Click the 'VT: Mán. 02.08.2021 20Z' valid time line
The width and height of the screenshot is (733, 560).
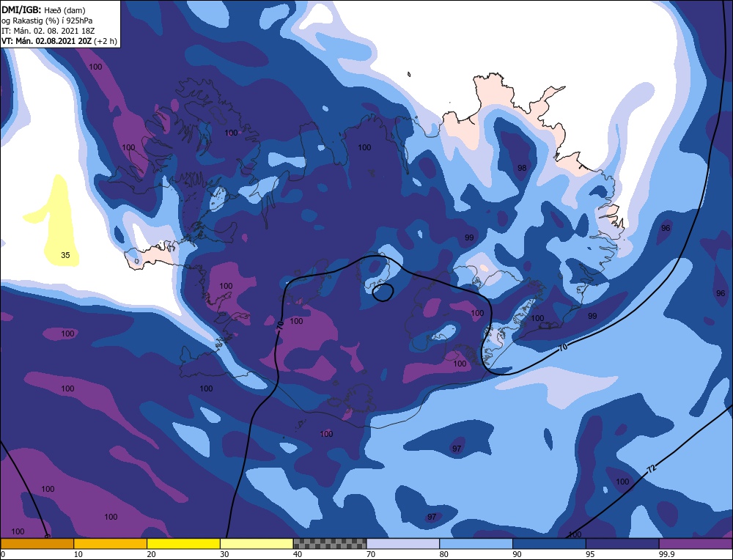tap(59, 41)
